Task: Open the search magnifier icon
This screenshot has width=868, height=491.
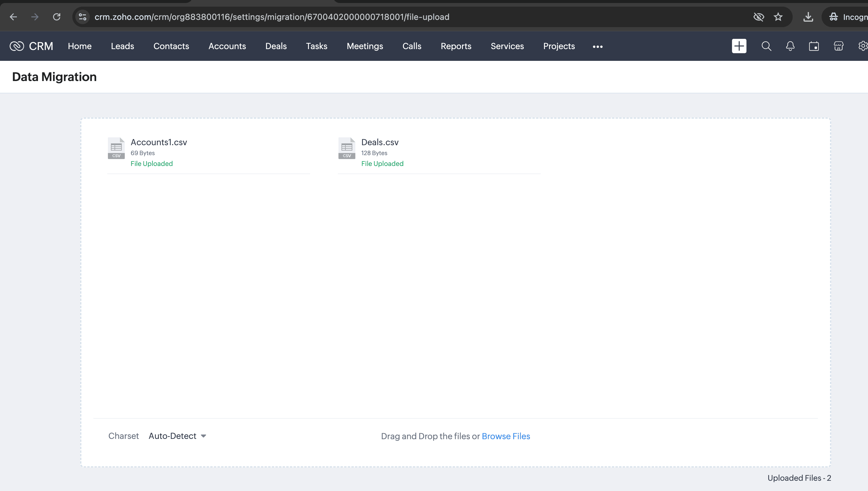Action: (766, 46)
